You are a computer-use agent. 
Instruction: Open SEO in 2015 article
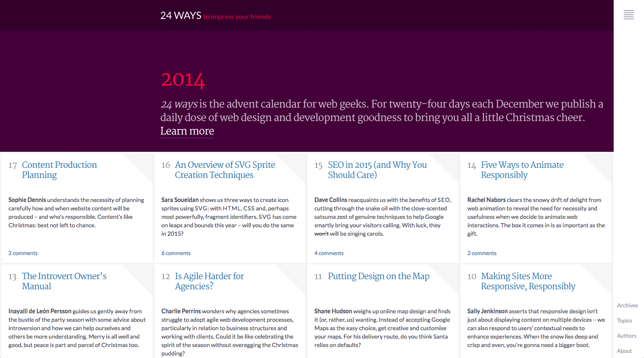[377, 170]
